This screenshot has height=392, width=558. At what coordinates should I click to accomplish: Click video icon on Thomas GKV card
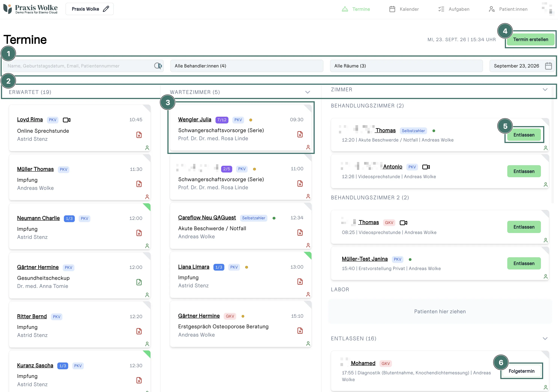click(x=403, y=223)
